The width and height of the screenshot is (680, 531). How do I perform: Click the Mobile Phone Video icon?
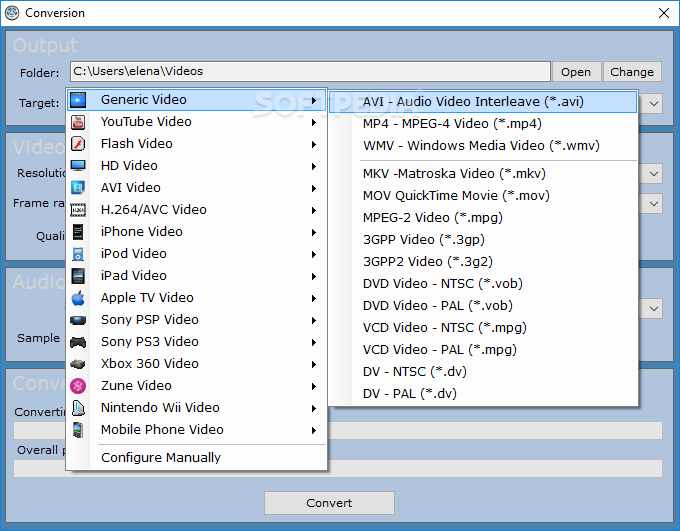tap(78, 430)
